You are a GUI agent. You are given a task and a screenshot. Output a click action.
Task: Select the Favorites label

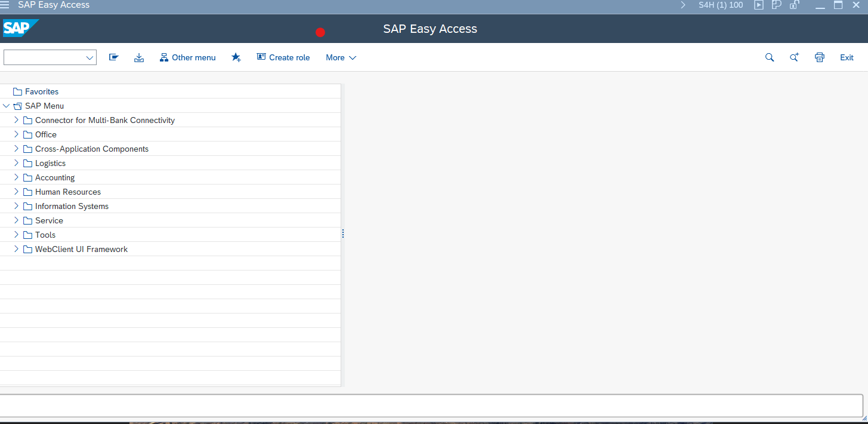pos(42,91)
